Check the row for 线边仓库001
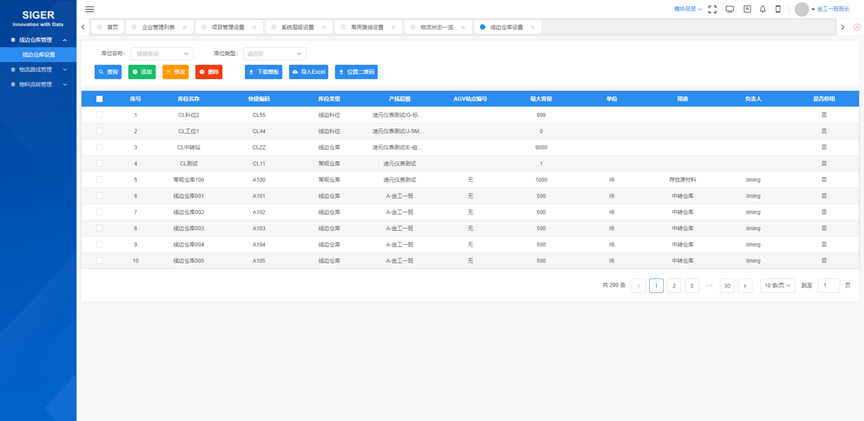The image size is (864, 421). tap(99, 196)
